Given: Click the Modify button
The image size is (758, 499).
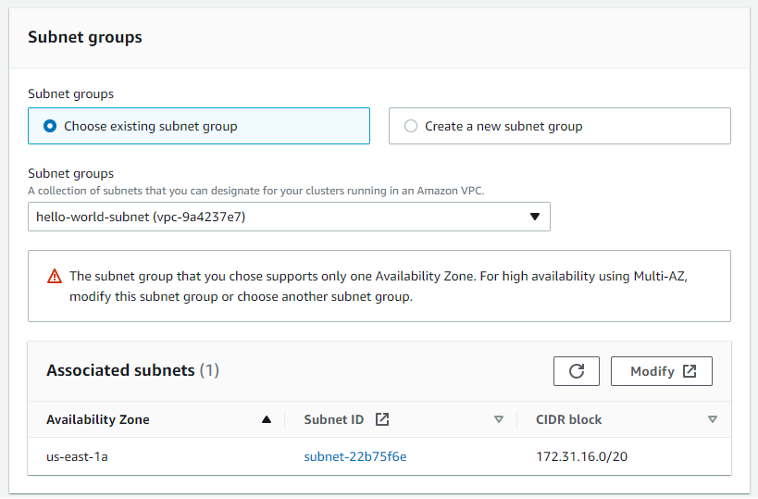Looking at the screenshot, I should point(661,371).
